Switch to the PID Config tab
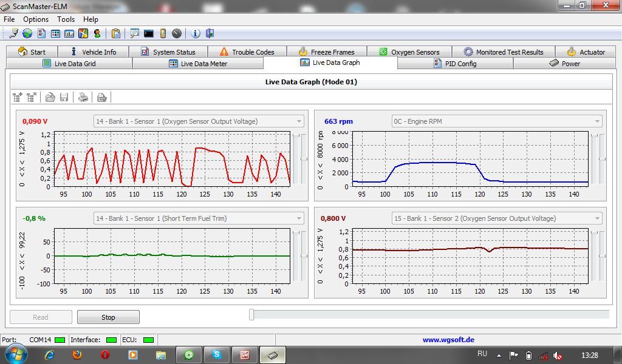Screen dimensions: 622x364 [456, 64]
